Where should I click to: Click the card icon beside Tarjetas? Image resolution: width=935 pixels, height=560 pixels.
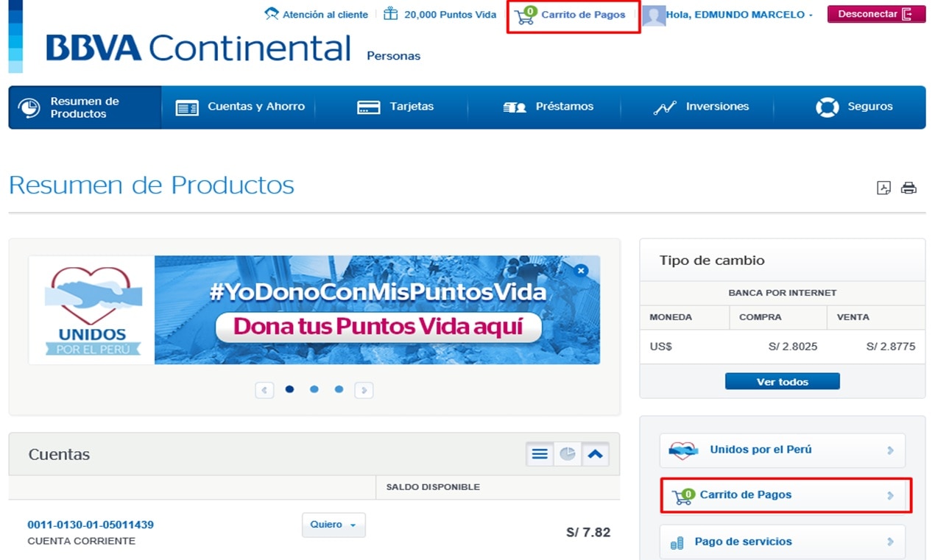coord(369,107)
